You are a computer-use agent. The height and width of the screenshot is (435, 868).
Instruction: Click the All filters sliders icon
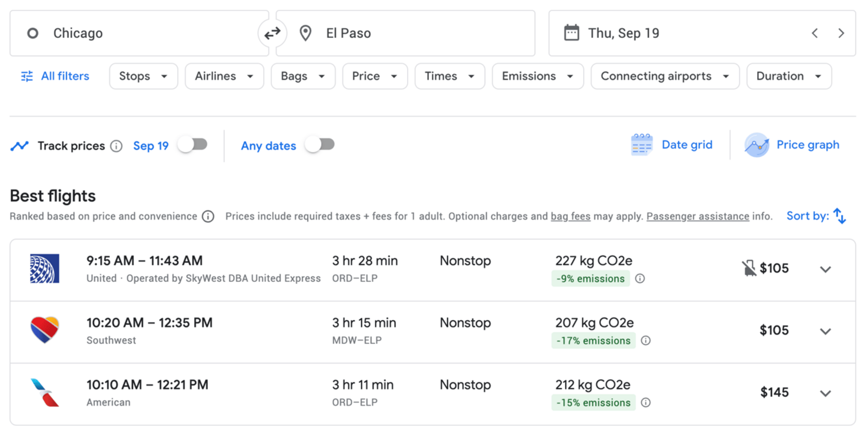(x=27, y=76)
